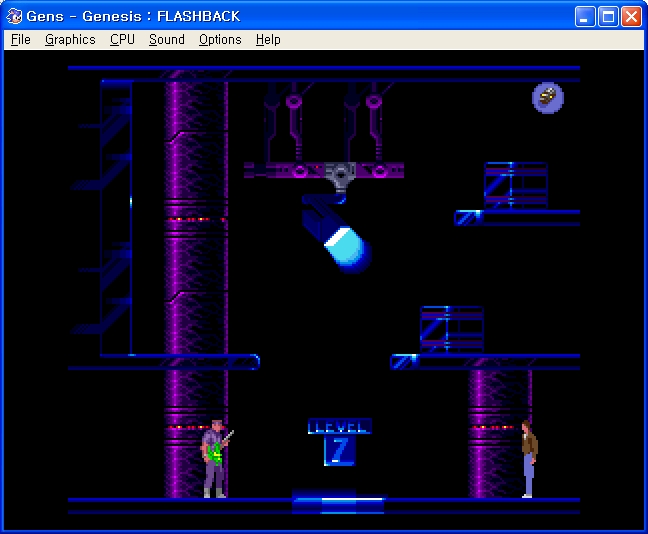The height and width of the screenshot is (534, 648).
Task: Click the Gens app icon in title bar
Action: (15, 16)
